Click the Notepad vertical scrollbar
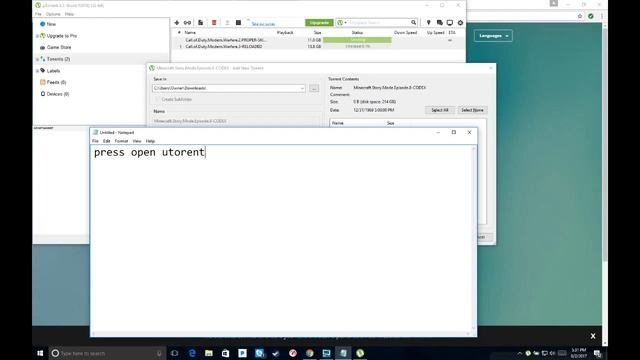The image size is (640, 360). 474,239
